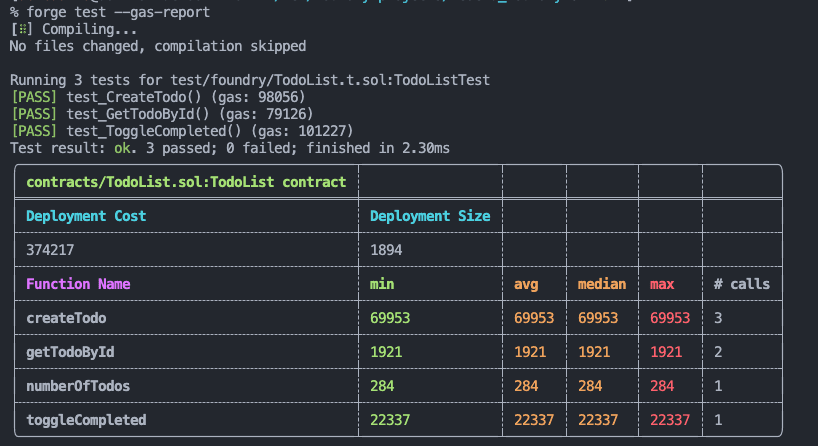Click the green min column header

[383, 284]
